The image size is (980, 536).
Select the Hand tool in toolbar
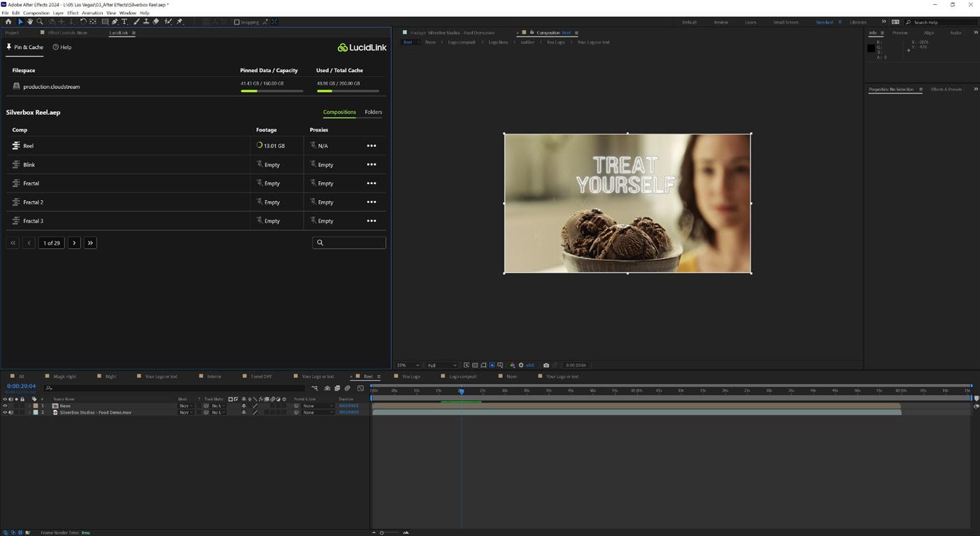pos(30,22)
